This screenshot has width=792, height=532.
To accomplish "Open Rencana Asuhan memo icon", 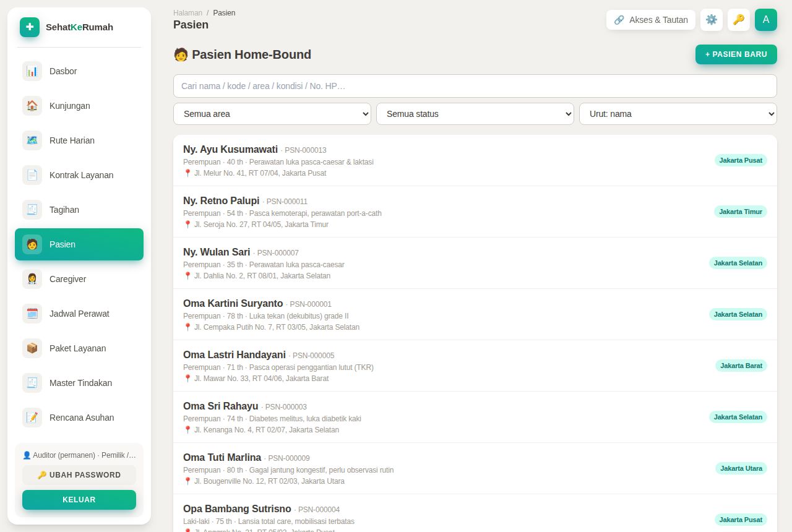I will (x=32, y=418).
